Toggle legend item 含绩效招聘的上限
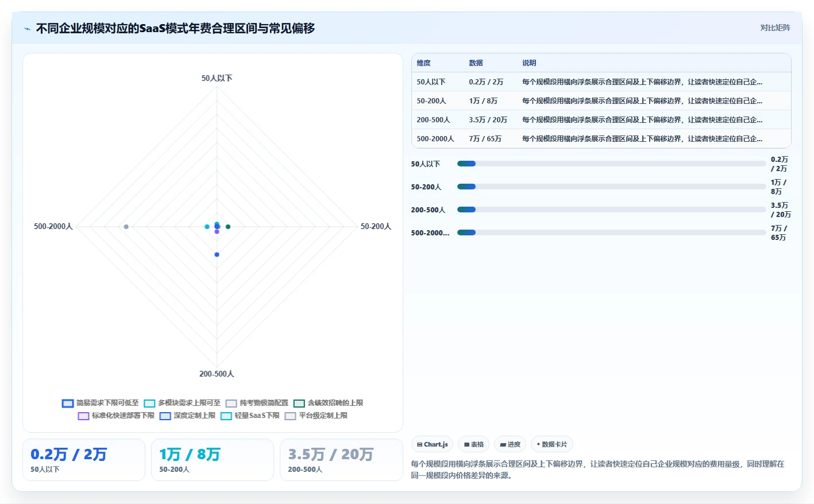This screenshot has width=814, height=504. 328,403
